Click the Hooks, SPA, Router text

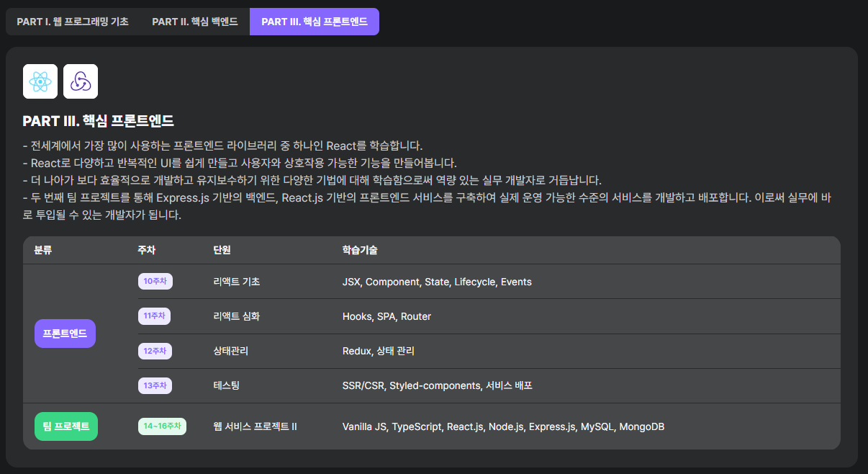[x=386, y=316]
